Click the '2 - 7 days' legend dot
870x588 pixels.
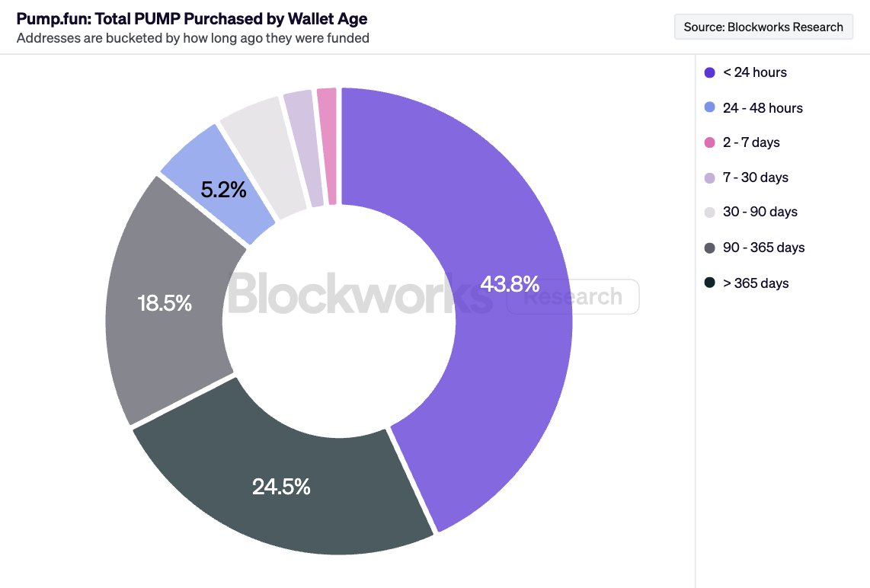click(710, 142)
